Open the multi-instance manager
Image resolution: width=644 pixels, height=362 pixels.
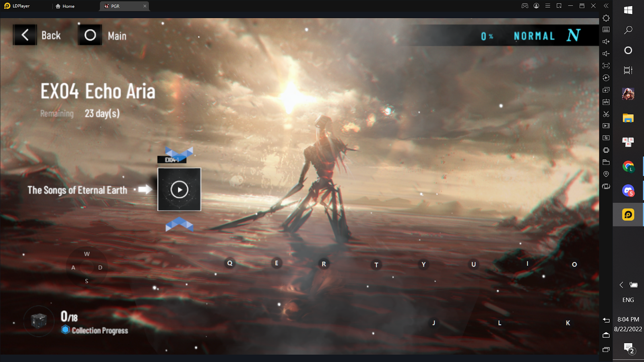coord(606,90)
